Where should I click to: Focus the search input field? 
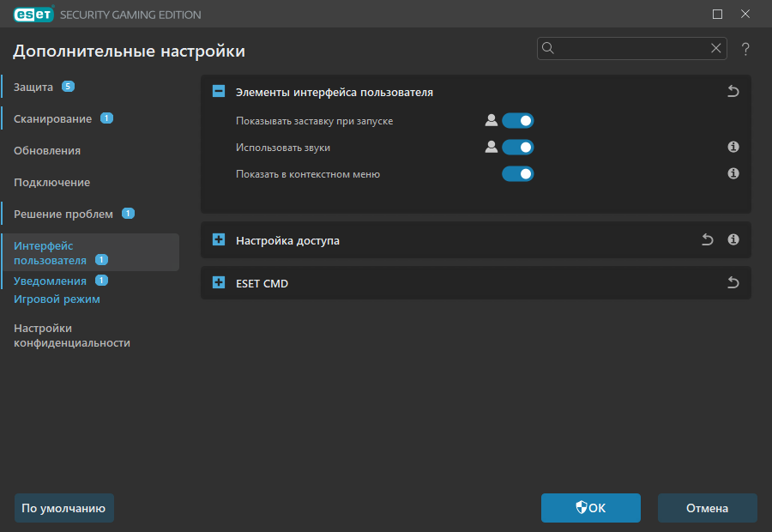631,48
